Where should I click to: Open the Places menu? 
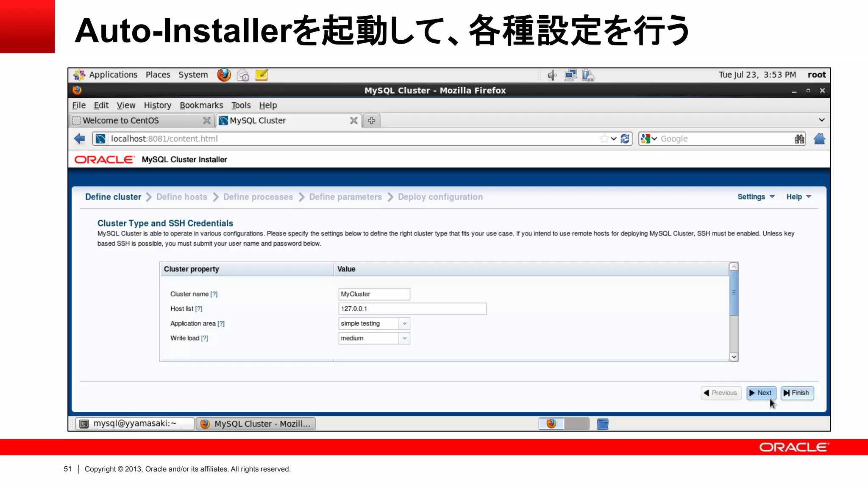(158, 75)
